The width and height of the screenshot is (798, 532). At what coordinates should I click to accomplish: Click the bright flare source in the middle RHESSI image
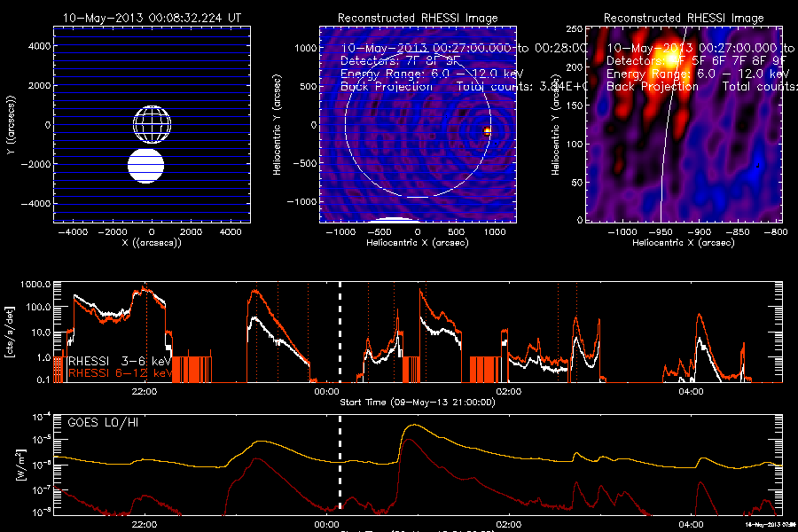coord(487,131)
